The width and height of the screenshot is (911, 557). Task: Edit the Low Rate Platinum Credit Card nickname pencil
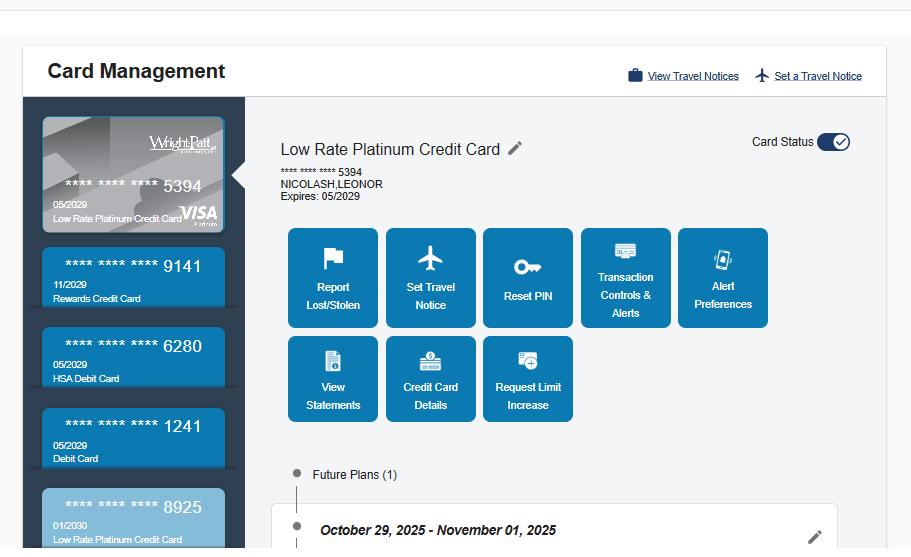(515, 149)
